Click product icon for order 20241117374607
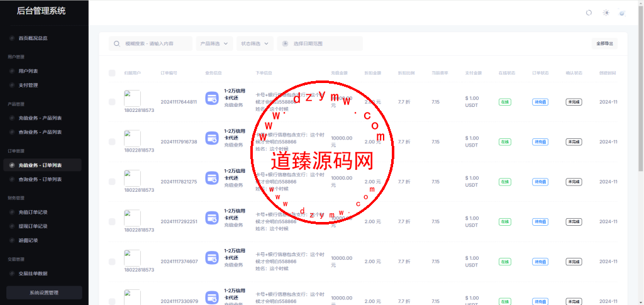644x305 pixels. click(x=212, y=258)
